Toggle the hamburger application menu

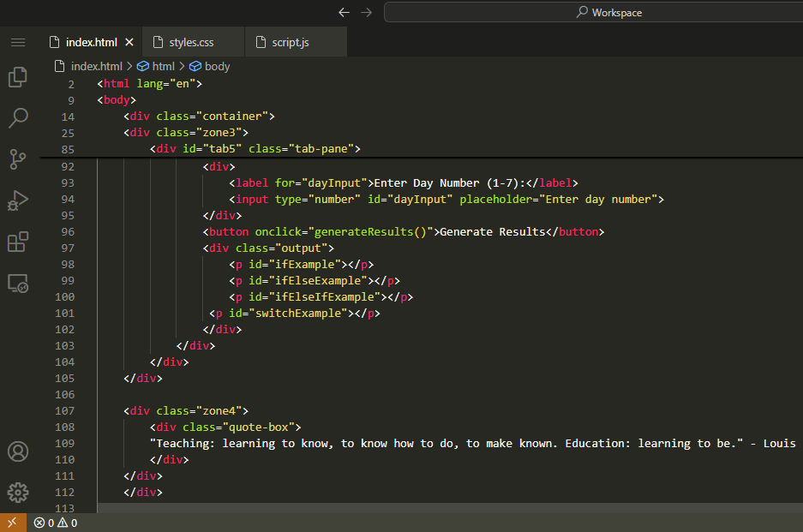pyautogui.click(x=18, y=42)
